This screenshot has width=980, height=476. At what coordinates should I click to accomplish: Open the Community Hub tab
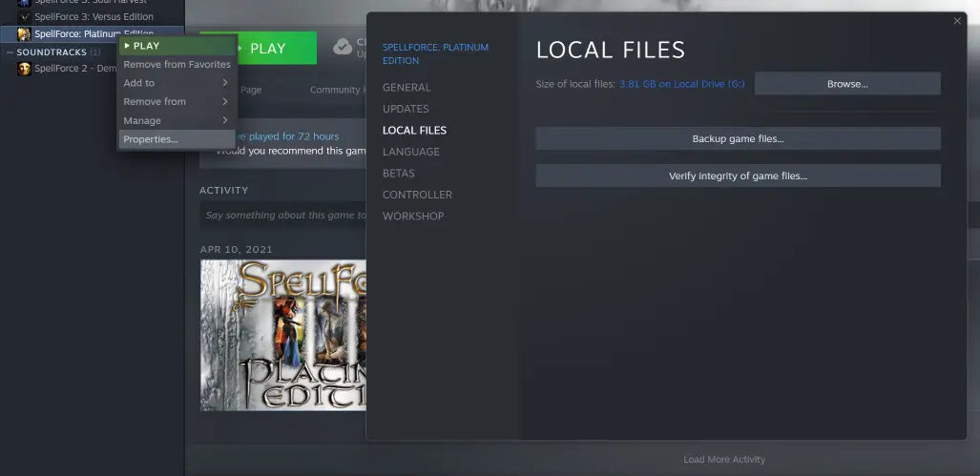(x=338, y=90)
